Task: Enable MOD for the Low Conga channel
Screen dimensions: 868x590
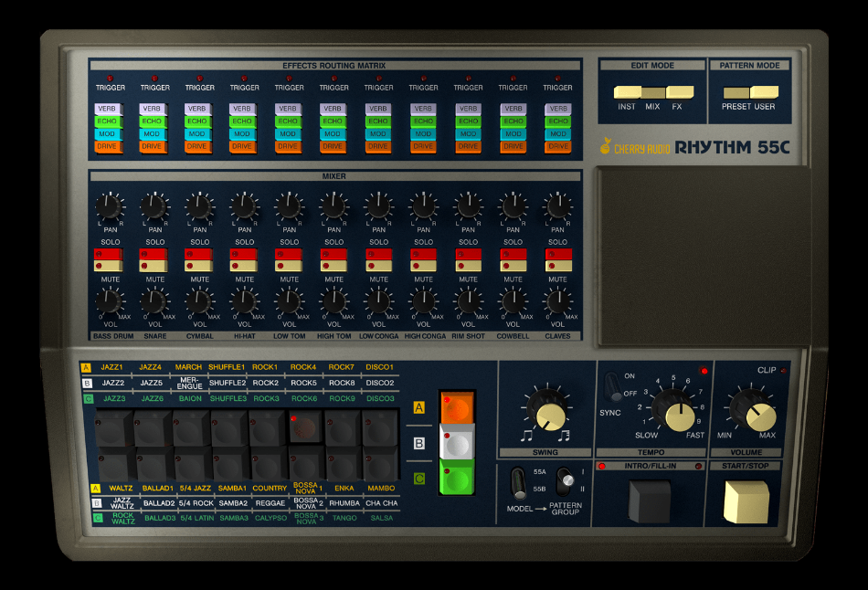Action: point(378,134)
